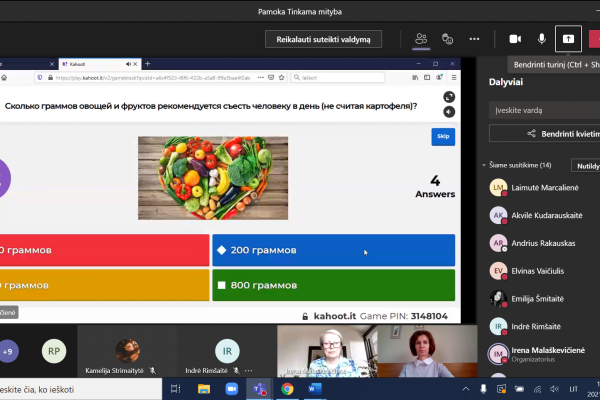
Task: Toggle the Firefox sidebar icon
Action: (427, 78)
